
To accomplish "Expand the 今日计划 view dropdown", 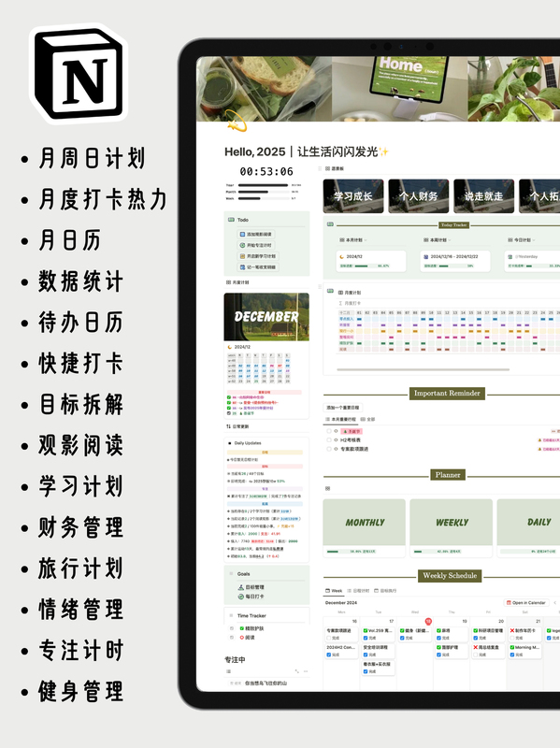I will point(533,240).
